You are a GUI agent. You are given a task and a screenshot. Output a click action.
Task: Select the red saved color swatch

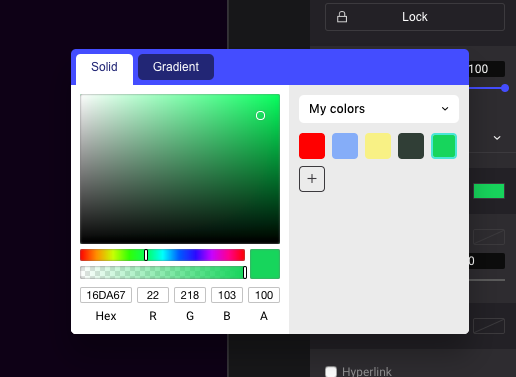point(312,146)
